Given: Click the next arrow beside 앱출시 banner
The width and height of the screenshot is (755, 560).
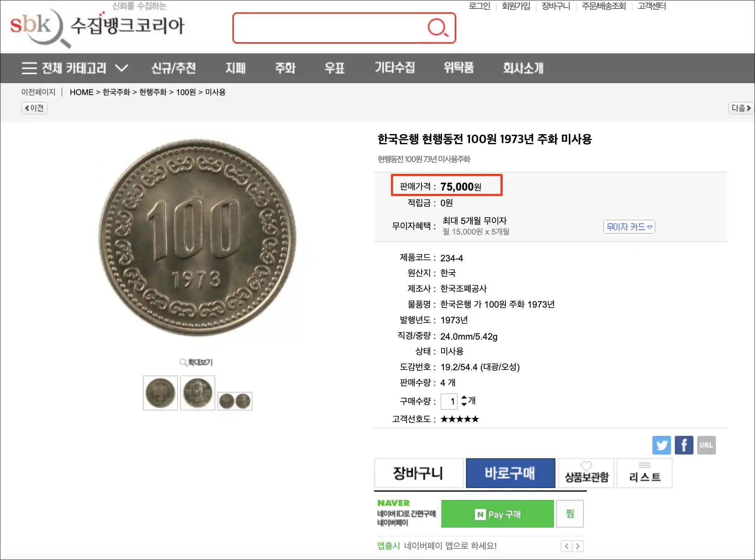Looking at the screenshot, I should (x=578, y=545).
